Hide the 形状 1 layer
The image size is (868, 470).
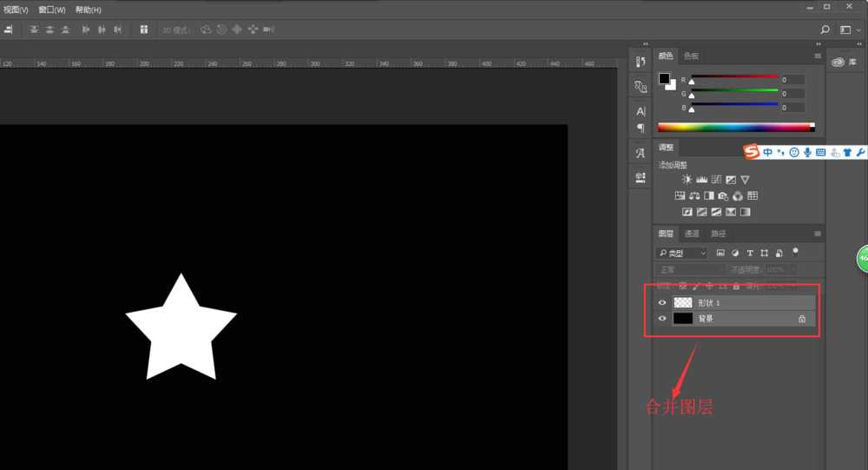click(662, 302)
